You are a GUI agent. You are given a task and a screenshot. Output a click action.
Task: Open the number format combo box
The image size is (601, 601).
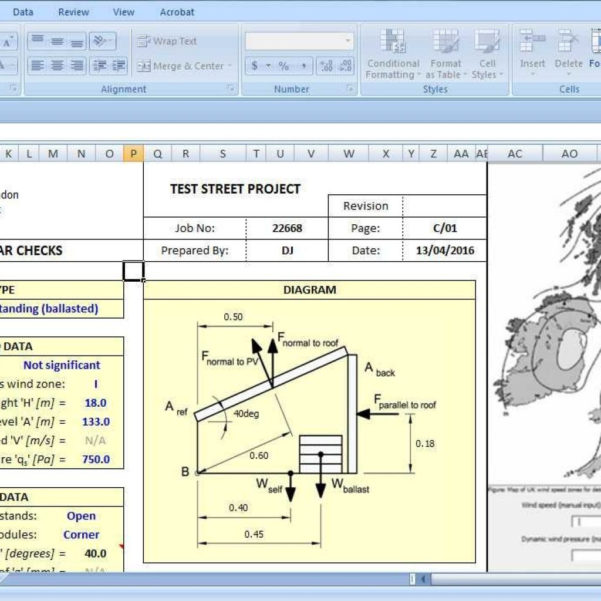[299, 41]
